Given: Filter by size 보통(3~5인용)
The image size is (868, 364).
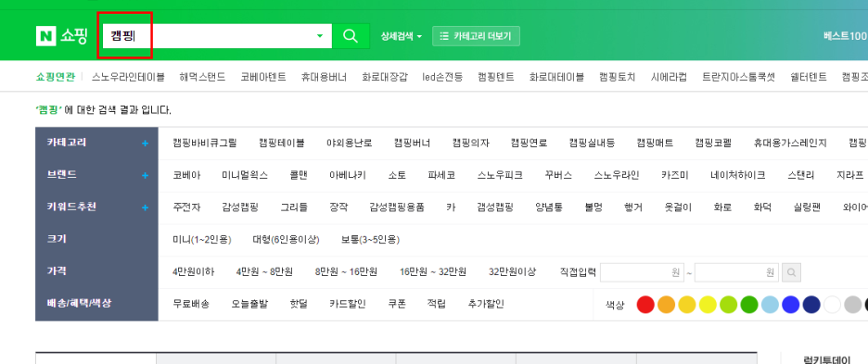Looking at the screenshot, I should click(x=370, y=240).
